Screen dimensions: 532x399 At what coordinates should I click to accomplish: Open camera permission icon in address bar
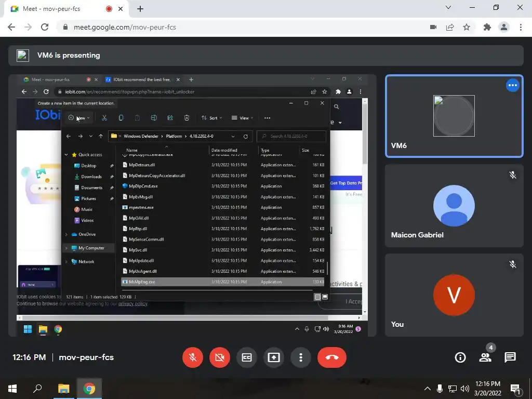(x=433, y=27)
